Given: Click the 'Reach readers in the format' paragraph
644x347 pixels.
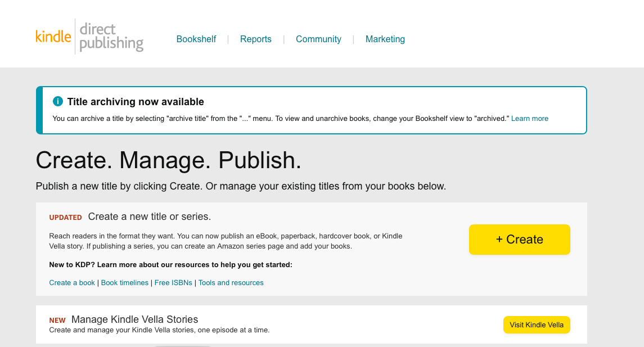Looking at the screenshot, I should tap(226, 241).
